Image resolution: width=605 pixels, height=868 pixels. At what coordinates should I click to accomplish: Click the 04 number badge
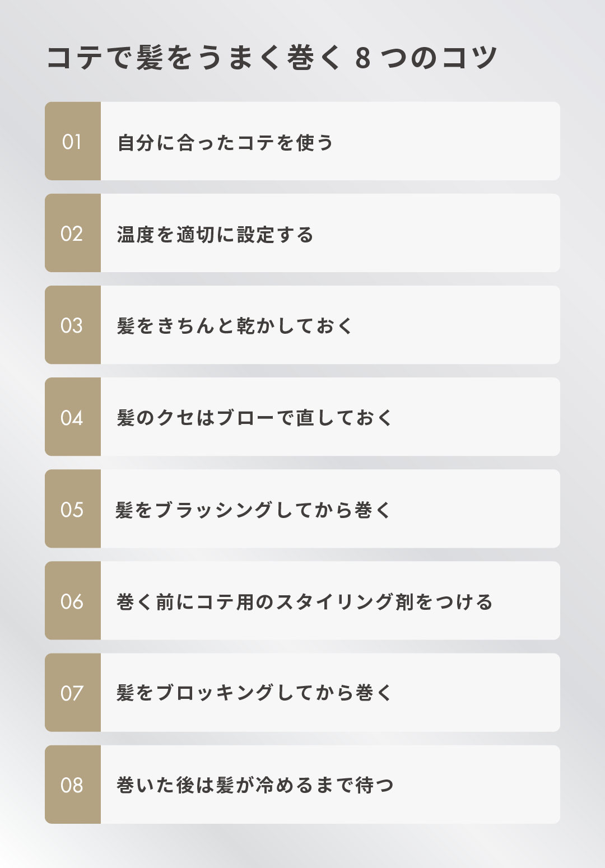[x=73, y=417]
